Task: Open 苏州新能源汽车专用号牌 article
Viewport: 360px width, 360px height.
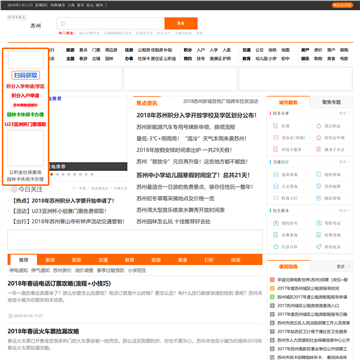Action: tap(186, 127)
